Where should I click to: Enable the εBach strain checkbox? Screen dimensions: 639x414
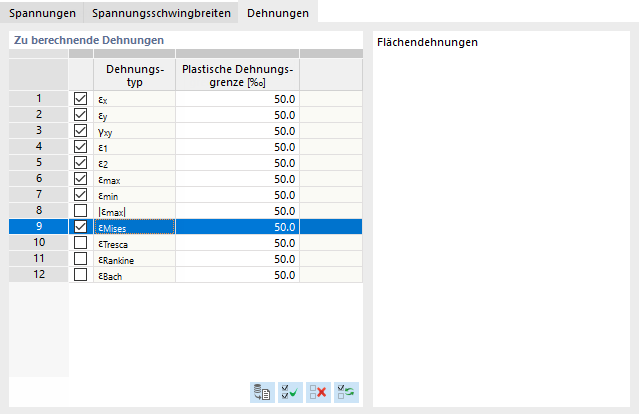tap(81, 275)
